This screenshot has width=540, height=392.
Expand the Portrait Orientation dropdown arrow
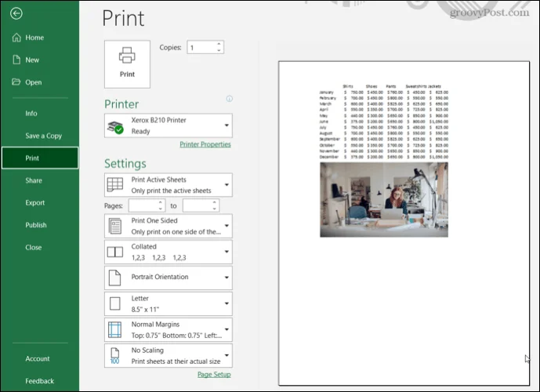227,278
